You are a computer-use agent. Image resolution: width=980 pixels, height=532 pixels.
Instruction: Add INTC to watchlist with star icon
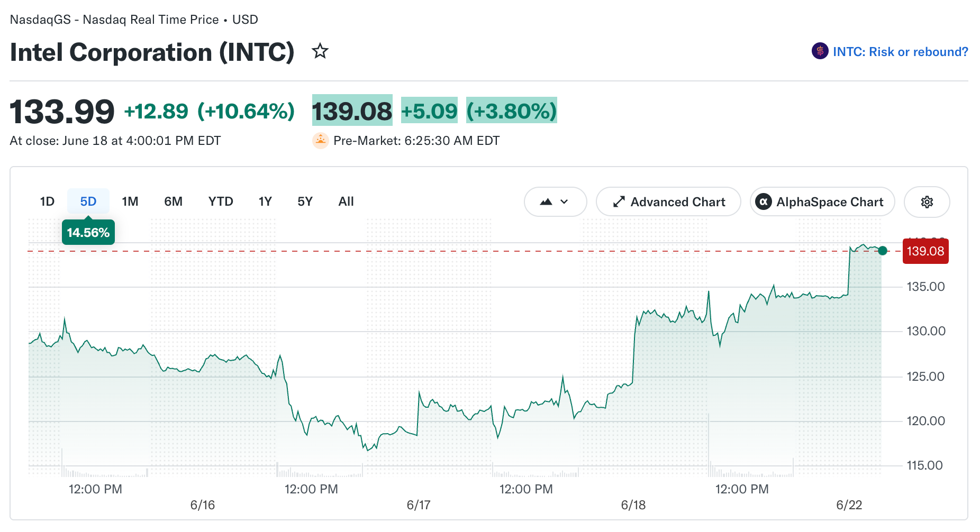click(320, 51)
